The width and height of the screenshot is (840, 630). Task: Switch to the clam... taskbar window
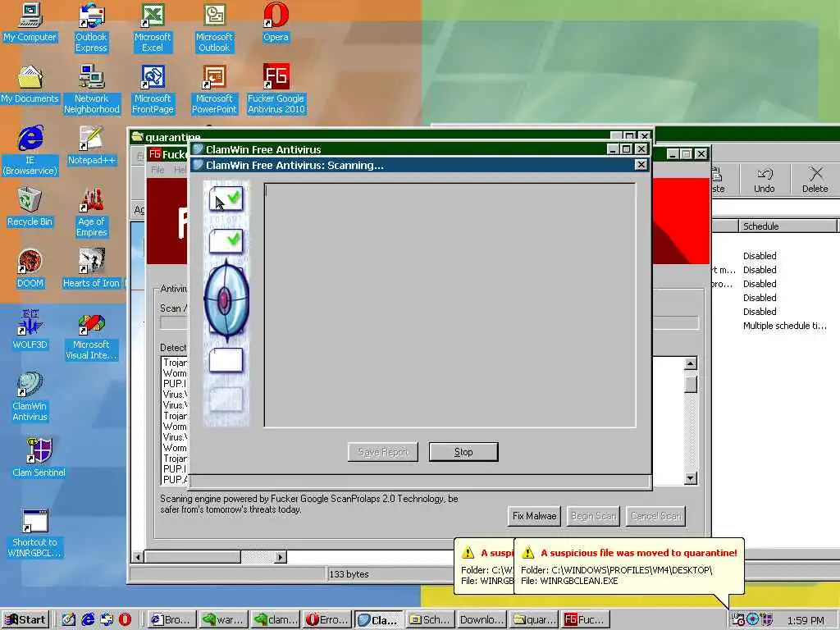coord(275,620)
